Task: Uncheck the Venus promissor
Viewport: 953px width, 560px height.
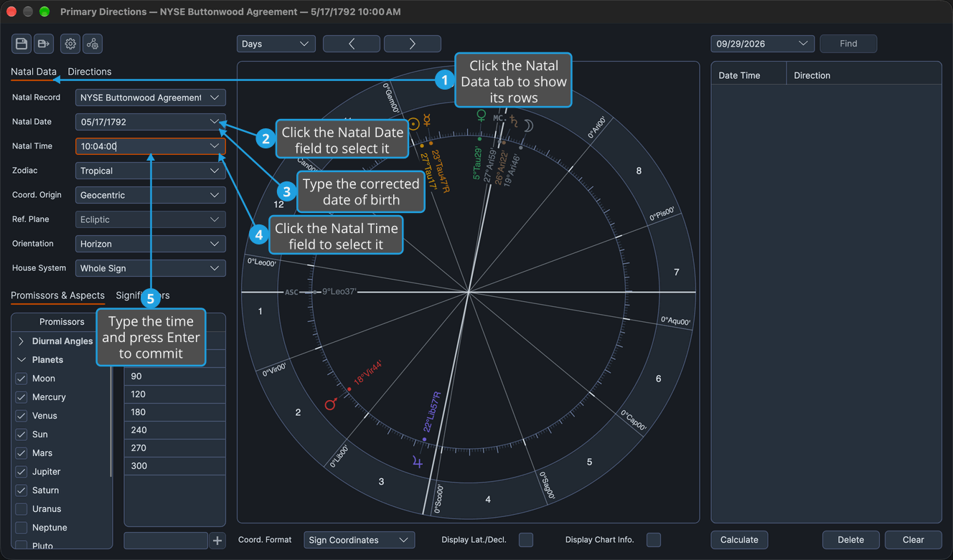Action: [22, 416]
